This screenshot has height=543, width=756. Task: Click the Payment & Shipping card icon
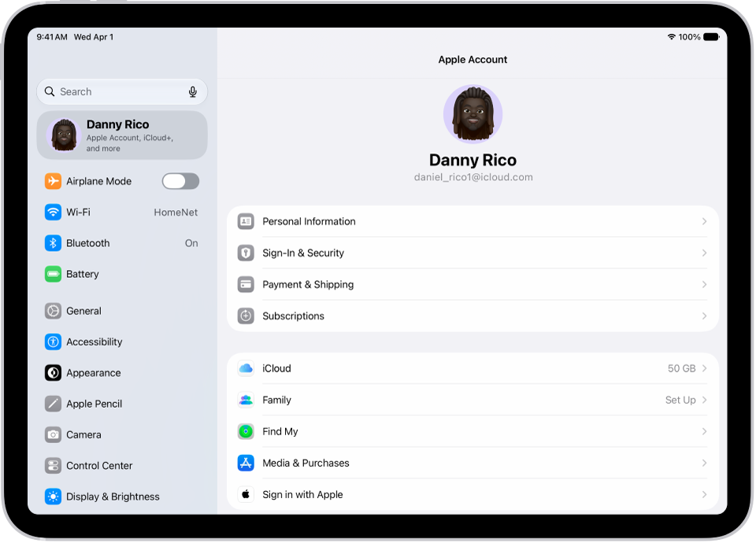click(x=246, y=284)
